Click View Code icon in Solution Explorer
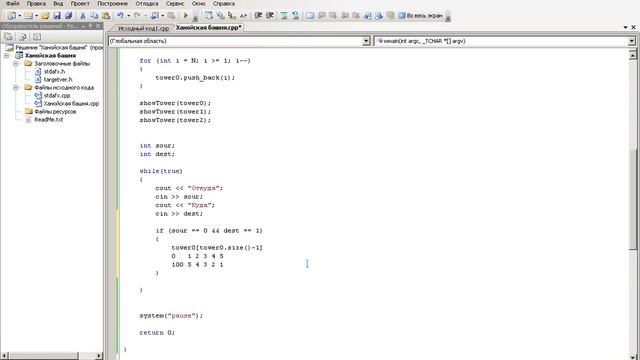This screenshot has height=360, width=640. (37, 36)
